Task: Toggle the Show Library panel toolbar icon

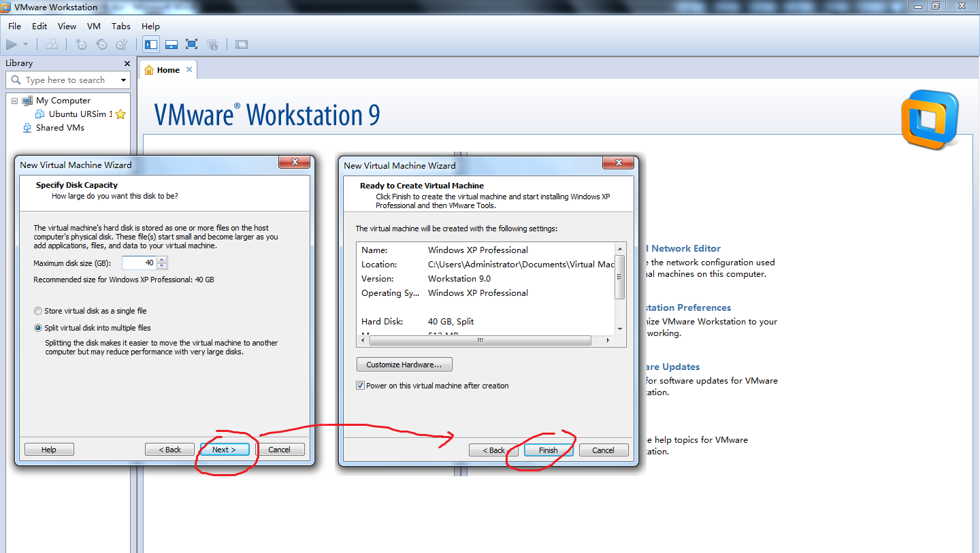Action: 151,44
